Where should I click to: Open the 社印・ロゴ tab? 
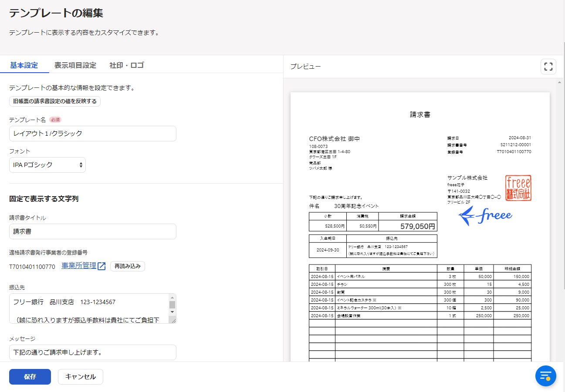point(127,65)
